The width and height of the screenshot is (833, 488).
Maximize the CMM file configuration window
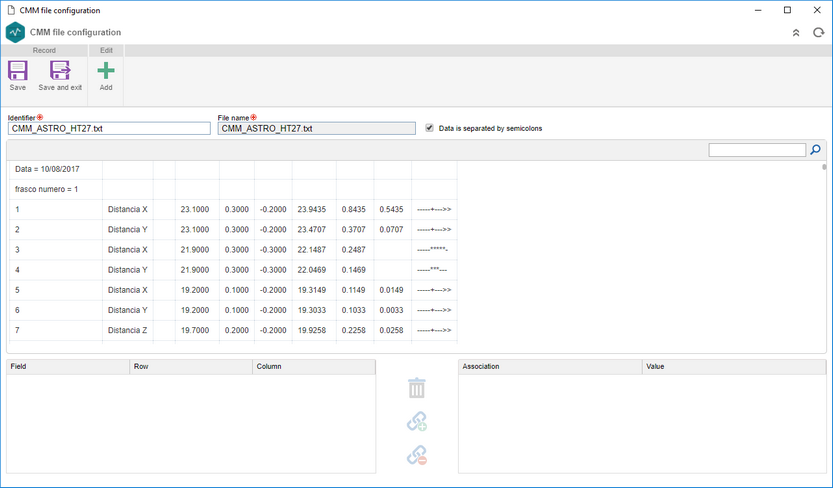click(787, 10)
